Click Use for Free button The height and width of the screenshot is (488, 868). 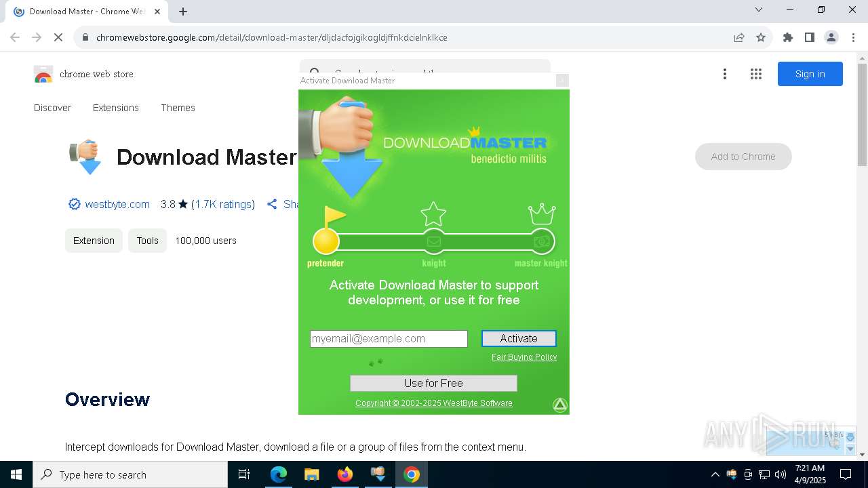(433, 383)
